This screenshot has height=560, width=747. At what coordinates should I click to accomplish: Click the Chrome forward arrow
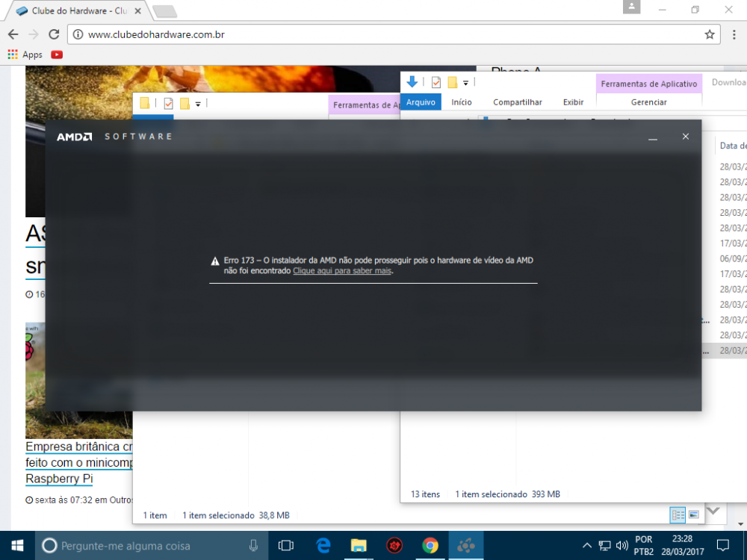tap(34, 34)
